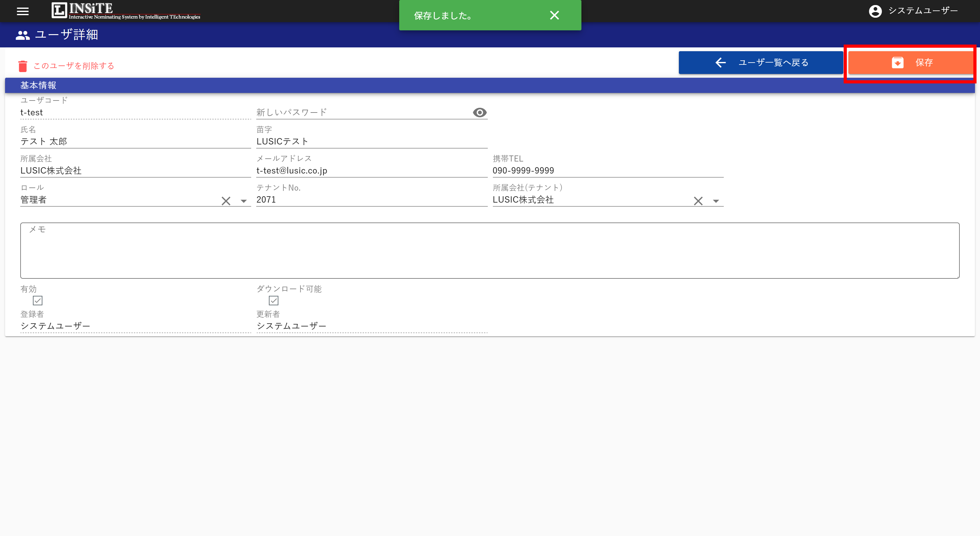980x536 pixels.
Task: Show the password with the eye toggle
Action: click(479, 112)
